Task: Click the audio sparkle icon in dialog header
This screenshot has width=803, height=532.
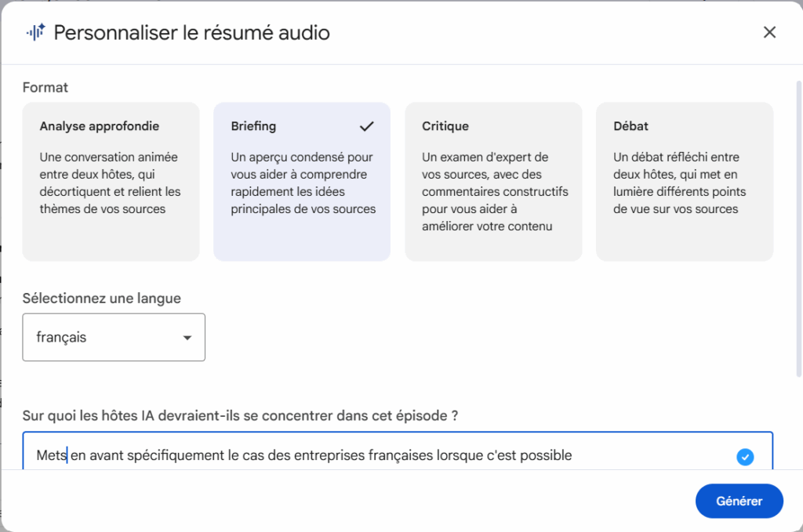Action: pos(35,32)
